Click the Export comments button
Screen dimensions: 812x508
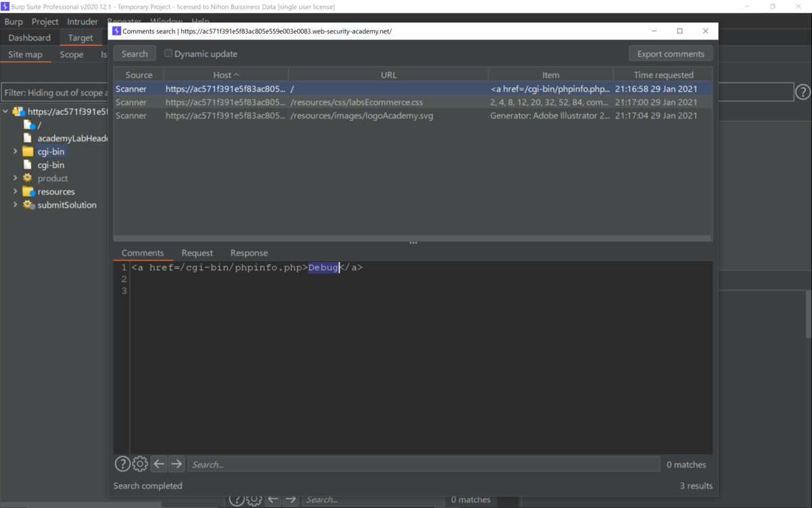tap(671, 54)
